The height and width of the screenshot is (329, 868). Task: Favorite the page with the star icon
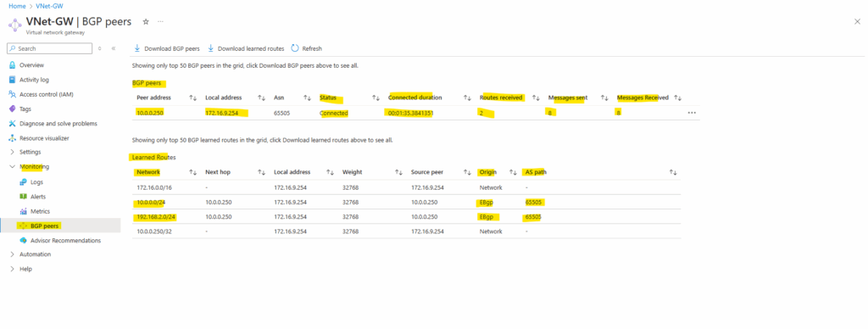click(x=146, y=21)
